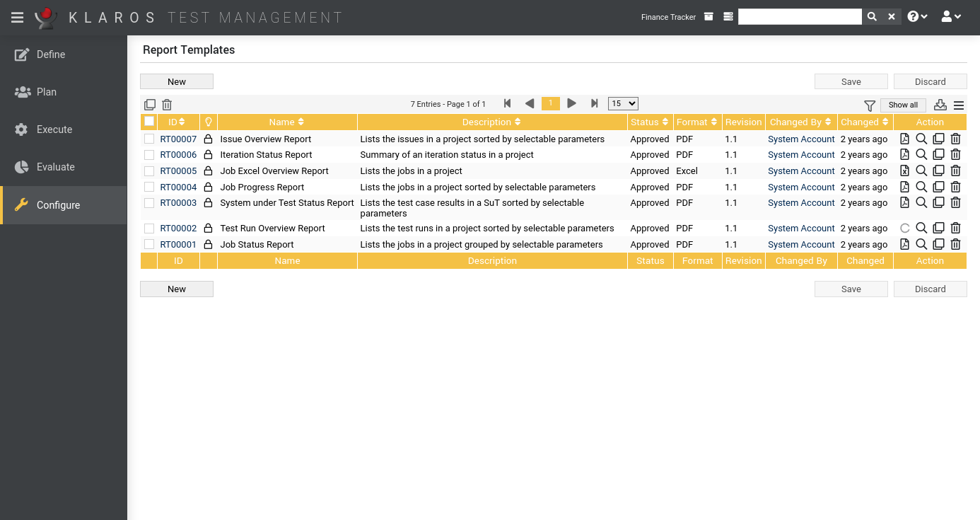Open the RT00007 template link
Viewport: 980px width, 520px height.
(x=177, y=139)
